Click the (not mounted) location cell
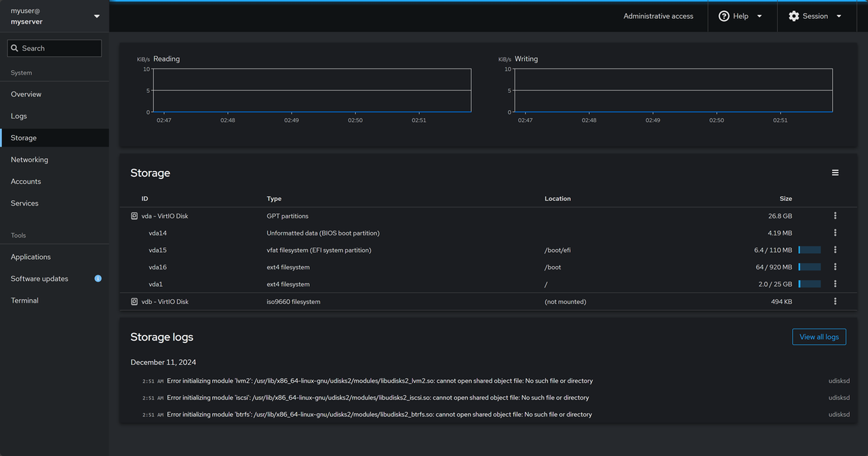The height and width of the screenshot is (456, 868). [x=566, y=301]
